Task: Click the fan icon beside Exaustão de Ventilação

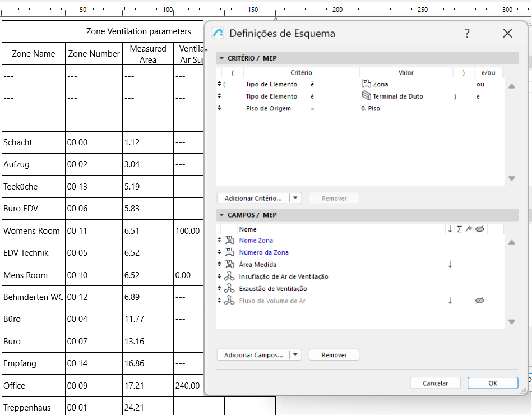Action: point(229,288)
